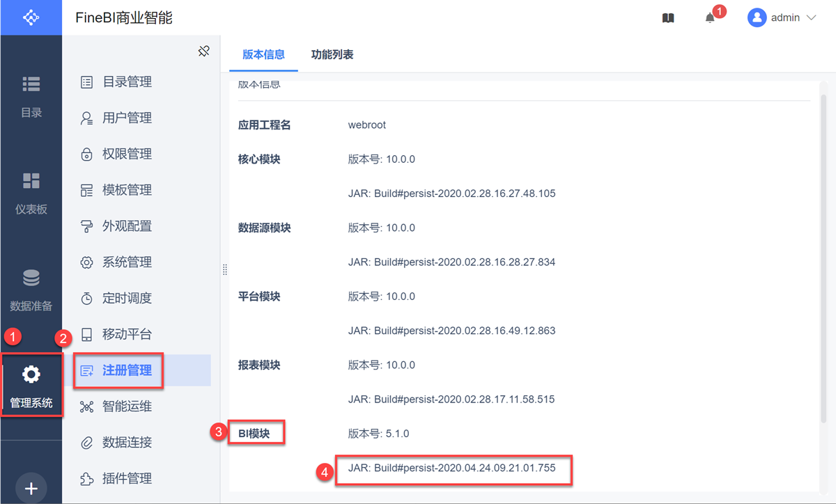
Task: Click the 平台模块 label
Action: [259, 297]
